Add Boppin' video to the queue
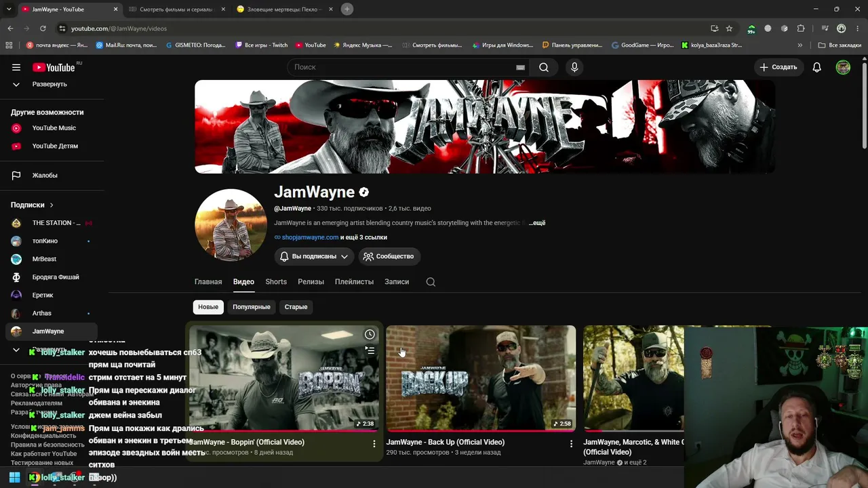This screenshot has width=868, height=488. 370,350
